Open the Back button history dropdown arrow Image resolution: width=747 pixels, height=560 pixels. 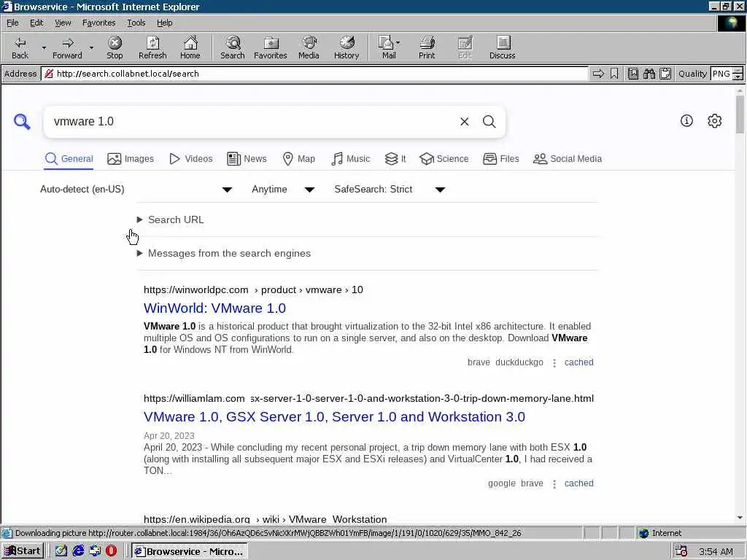44,47
